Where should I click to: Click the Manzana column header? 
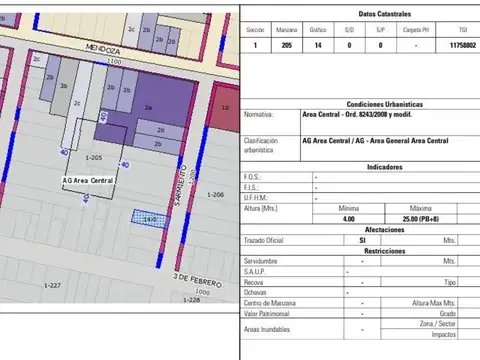287,30
